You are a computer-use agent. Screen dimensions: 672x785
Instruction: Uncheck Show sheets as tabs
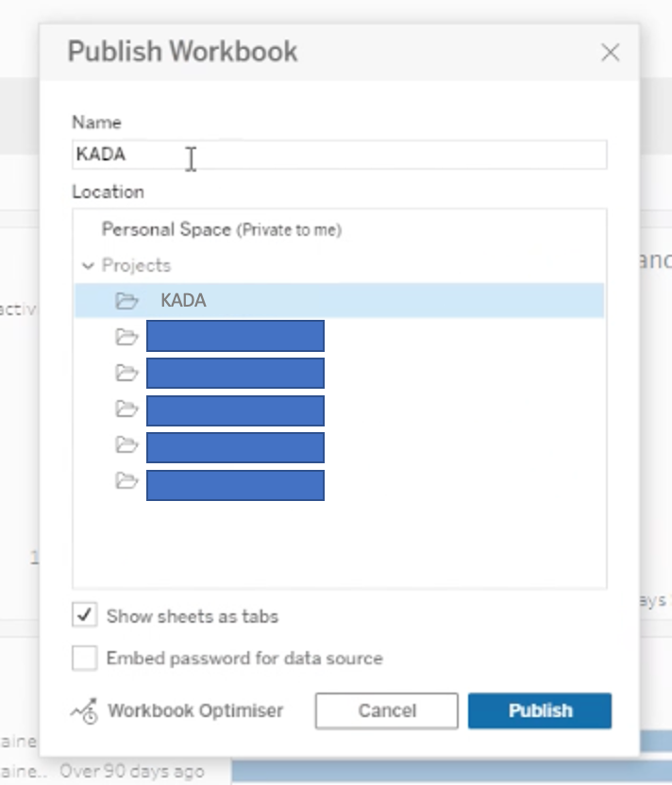[x=85, y=616]
